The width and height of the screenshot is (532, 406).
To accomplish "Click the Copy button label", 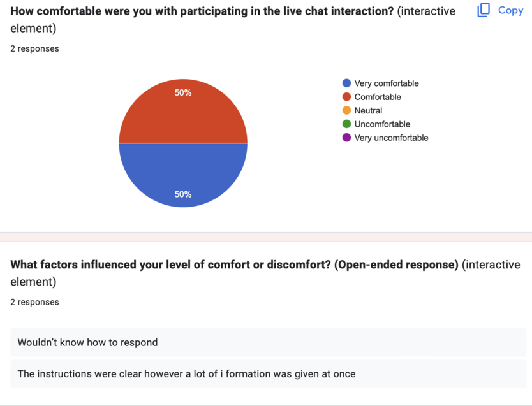I will (510, 10).
